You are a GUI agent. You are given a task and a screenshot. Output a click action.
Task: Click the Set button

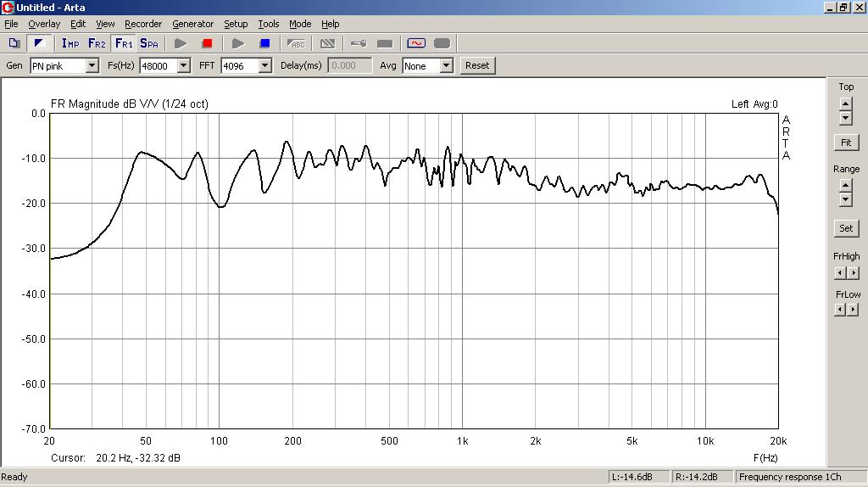click(846, 227)
